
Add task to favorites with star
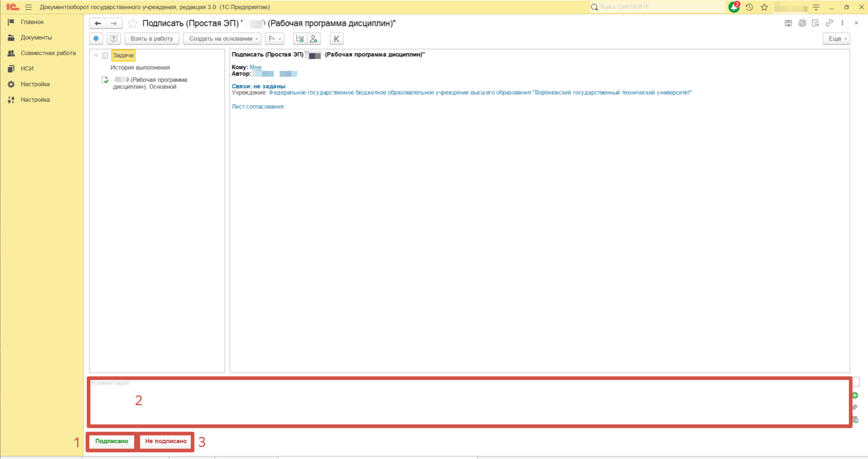tap(133, 24)
